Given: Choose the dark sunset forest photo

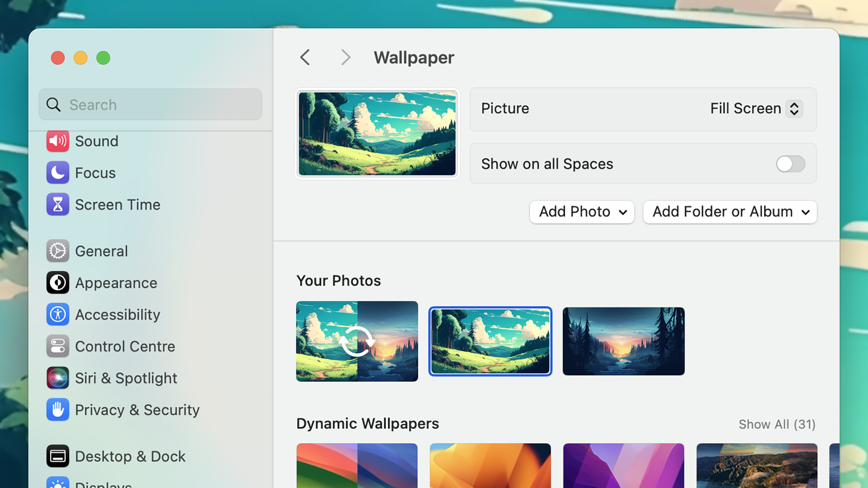Looking at the screenshot, I should (x=623, y=341).
